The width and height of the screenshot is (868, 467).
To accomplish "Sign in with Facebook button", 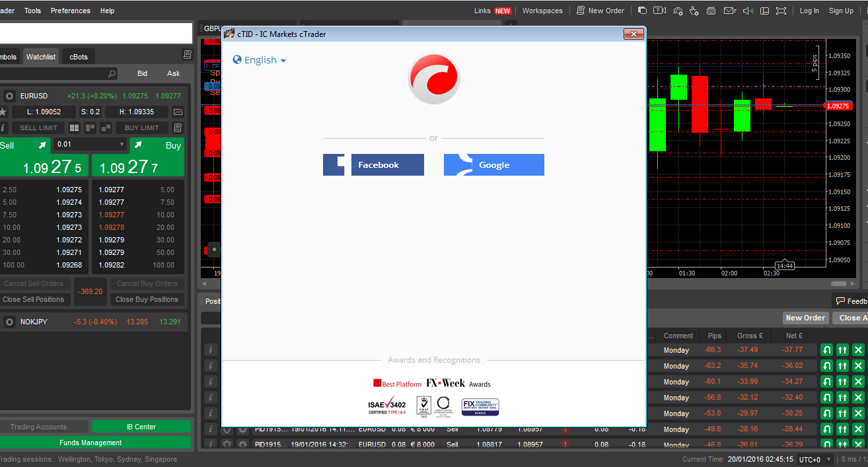I will [373, 165].
